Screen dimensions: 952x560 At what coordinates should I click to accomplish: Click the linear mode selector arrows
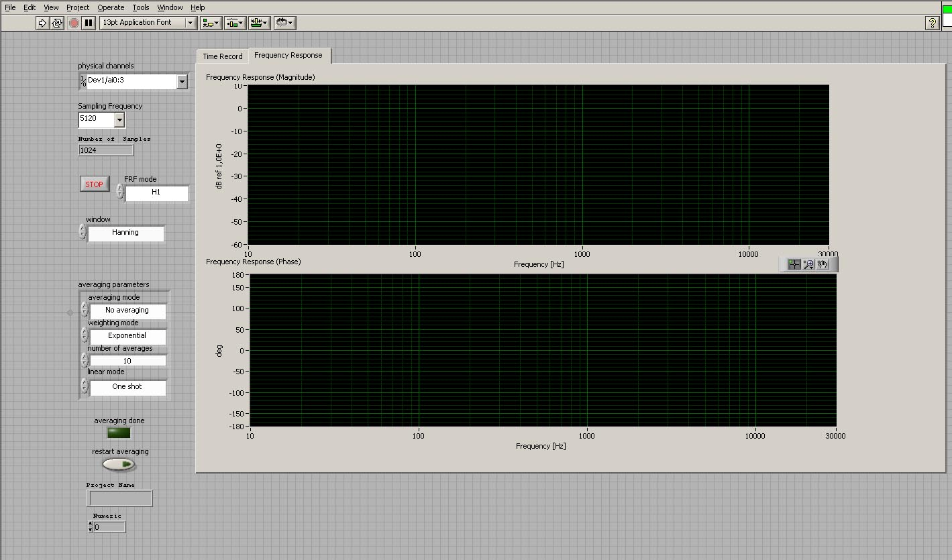coord(85,386)
